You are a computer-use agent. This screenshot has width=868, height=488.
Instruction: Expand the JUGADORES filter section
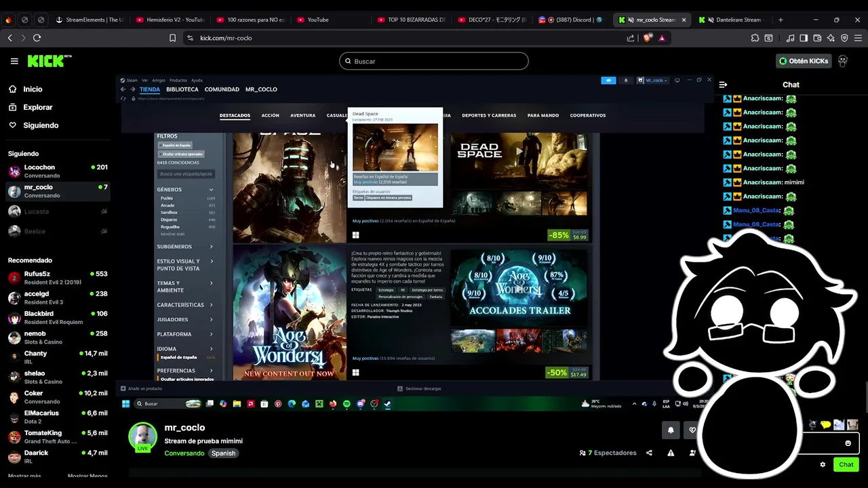click(x=185, y=319)
